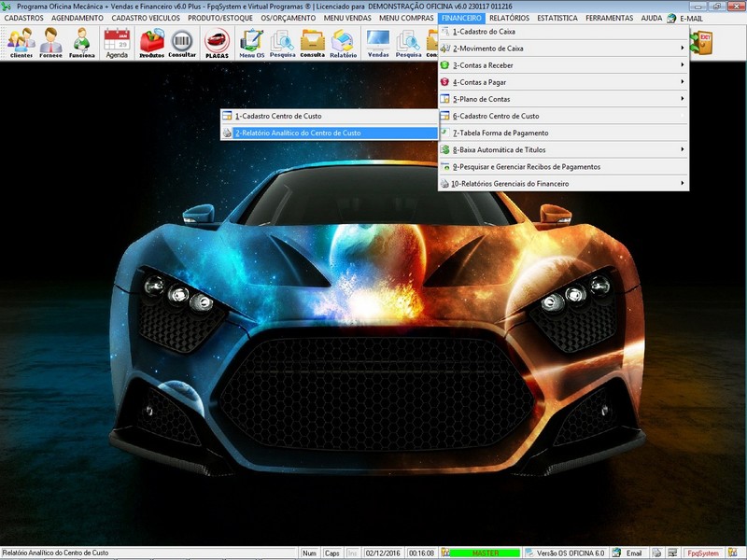Click the green MASTER user indicator

[x=485, y=553]
